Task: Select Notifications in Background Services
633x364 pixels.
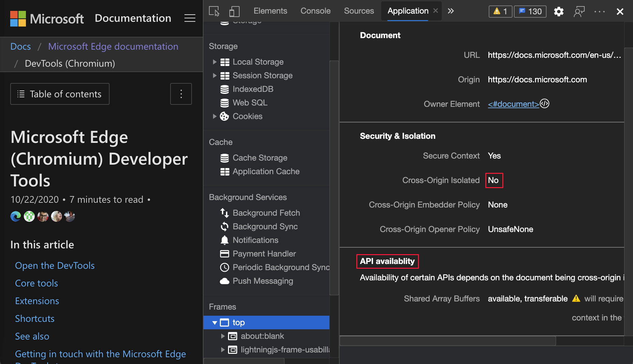Action: tap(255, 240)
